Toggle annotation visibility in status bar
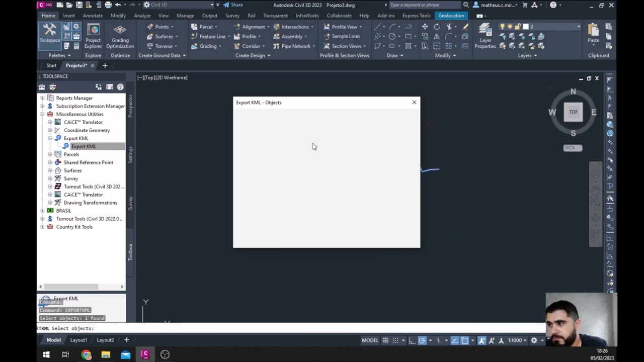Viewport: 644px width, 362px height. pos(482,340)
